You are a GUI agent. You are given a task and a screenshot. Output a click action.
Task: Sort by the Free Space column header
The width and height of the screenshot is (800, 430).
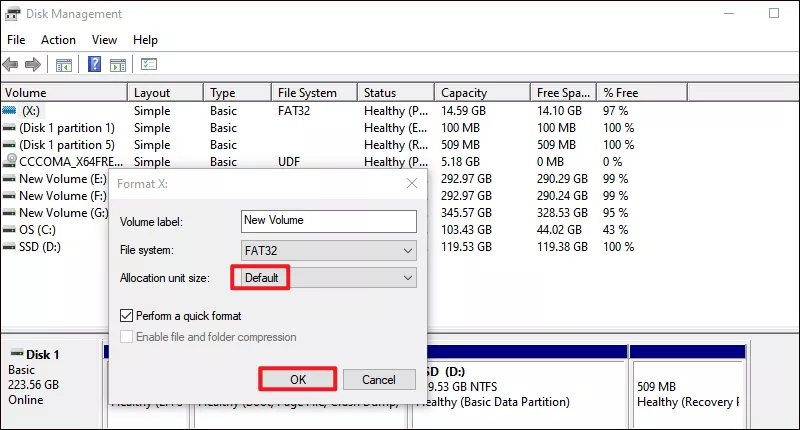click(563, 93)
